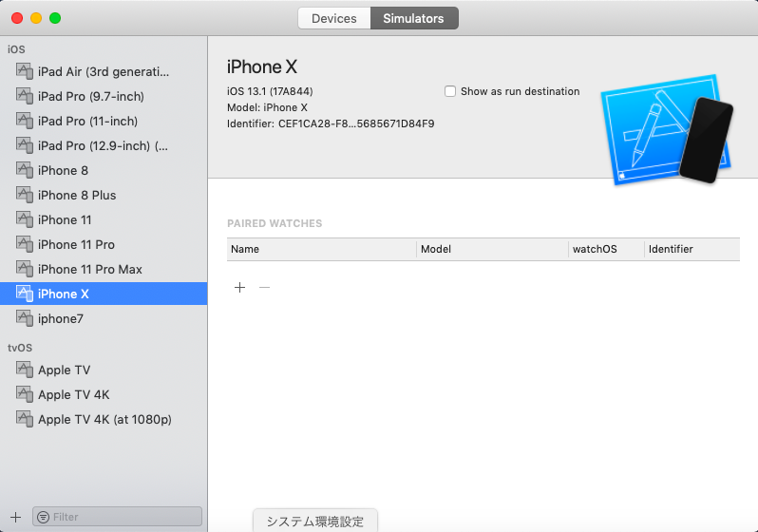Click the watchOS column header

click(606, 249)
